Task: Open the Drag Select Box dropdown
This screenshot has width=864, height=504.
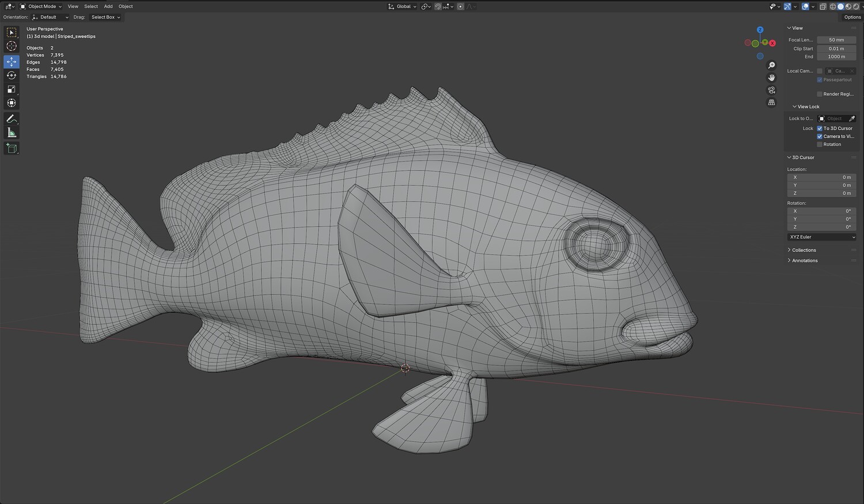Action: point(105,17)
